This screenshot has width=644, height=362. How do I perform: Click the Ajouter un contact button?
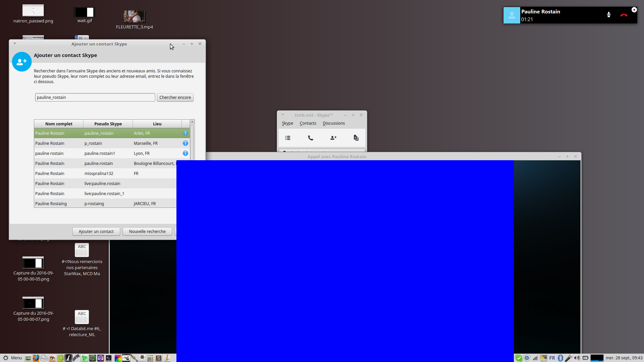click(96, 232)
